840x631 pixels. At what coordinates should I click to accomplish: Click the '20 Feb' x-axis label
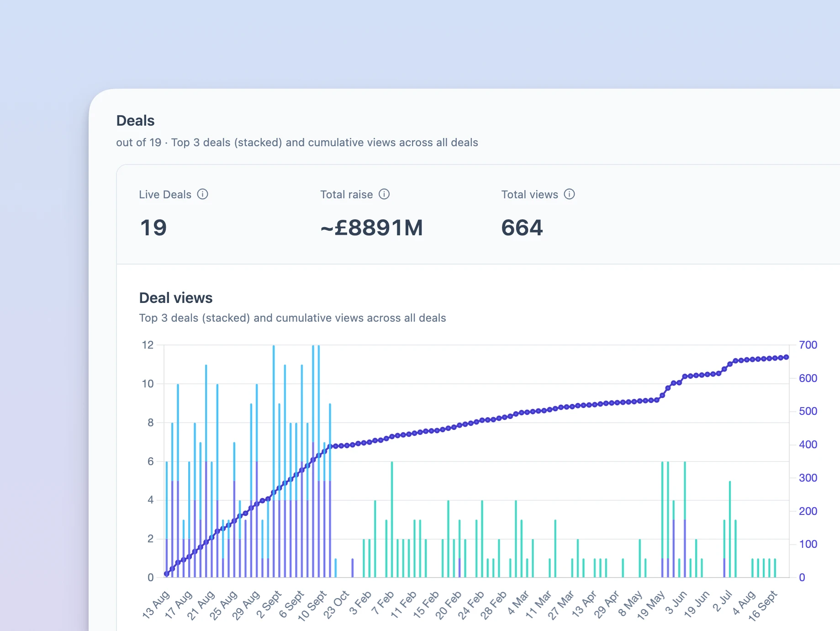449,604
